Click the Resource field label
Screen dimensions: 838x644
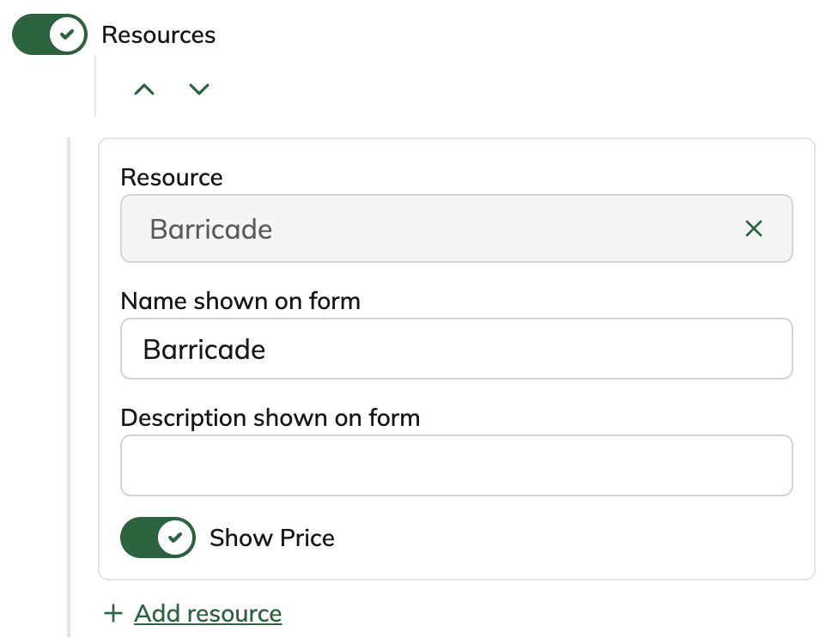coord(172,177)
